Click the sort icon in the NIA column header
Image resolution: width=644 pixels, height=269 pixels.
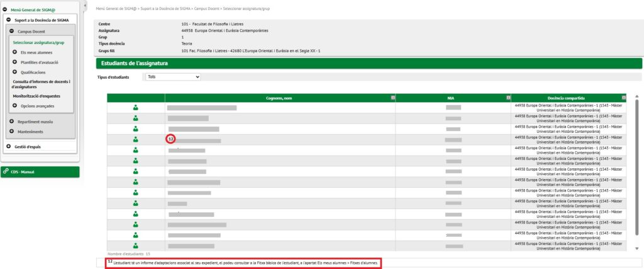click(x=507, y=98)
